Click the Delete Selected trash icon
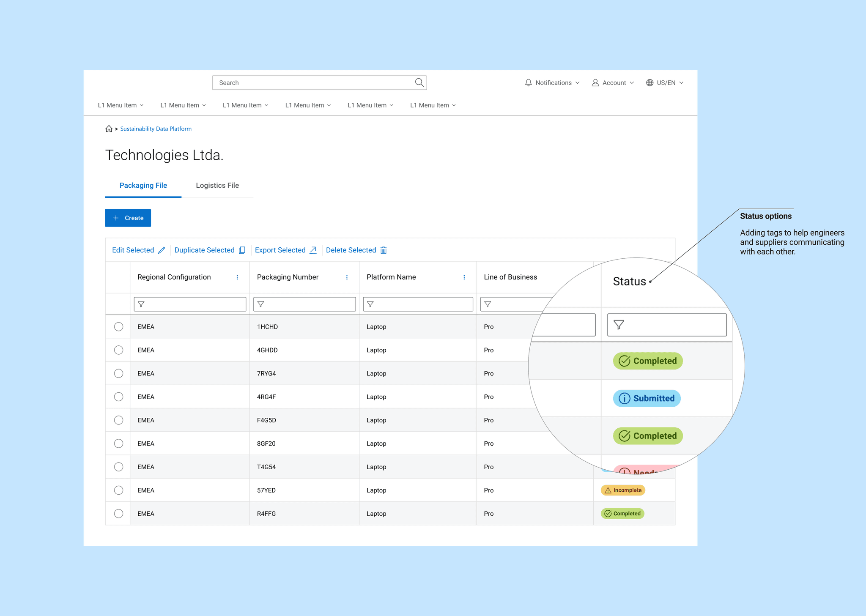This screenshot has width=866, height=616. click(384, 250)
